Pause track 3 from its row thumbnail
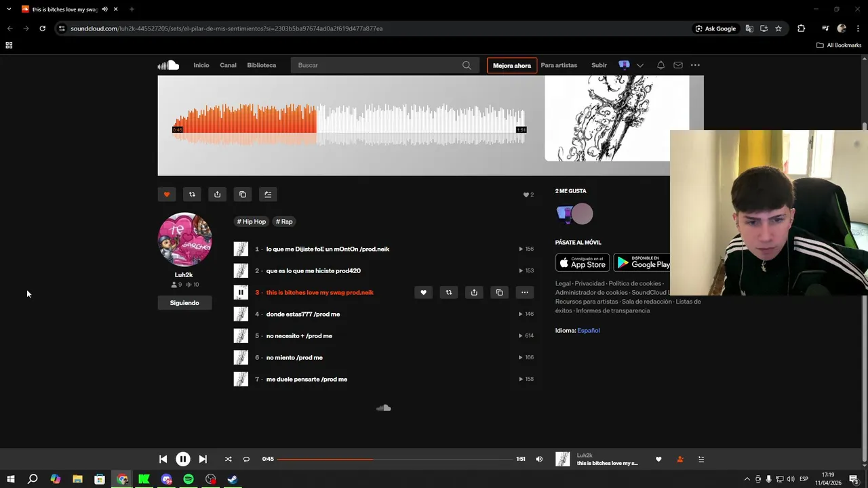 (241, 292)
